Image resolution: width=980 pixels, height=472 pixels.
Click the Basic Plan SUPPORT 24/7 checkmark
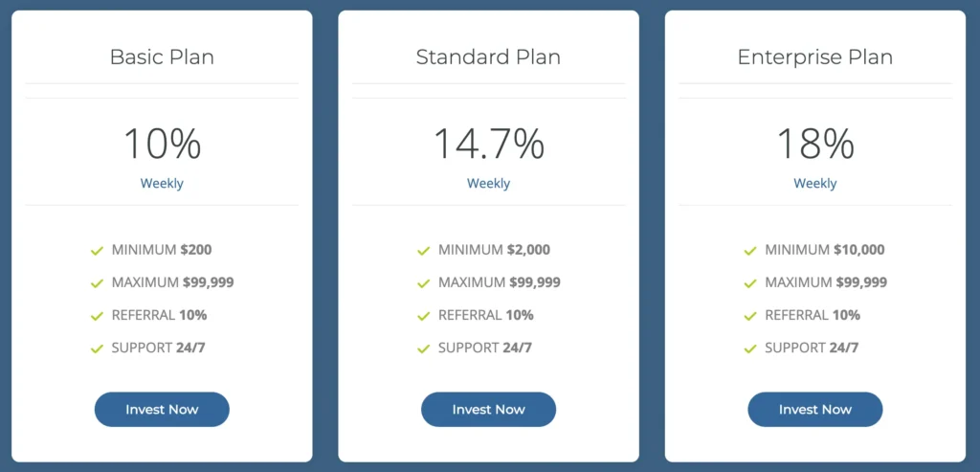(97, 348)
